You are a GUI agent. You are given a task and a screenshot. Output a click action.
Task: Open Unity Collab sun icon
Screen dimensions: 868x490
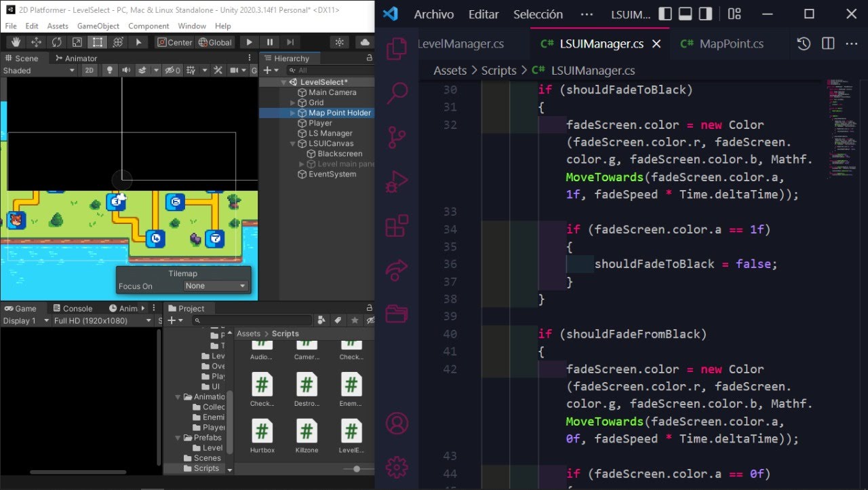340,42
